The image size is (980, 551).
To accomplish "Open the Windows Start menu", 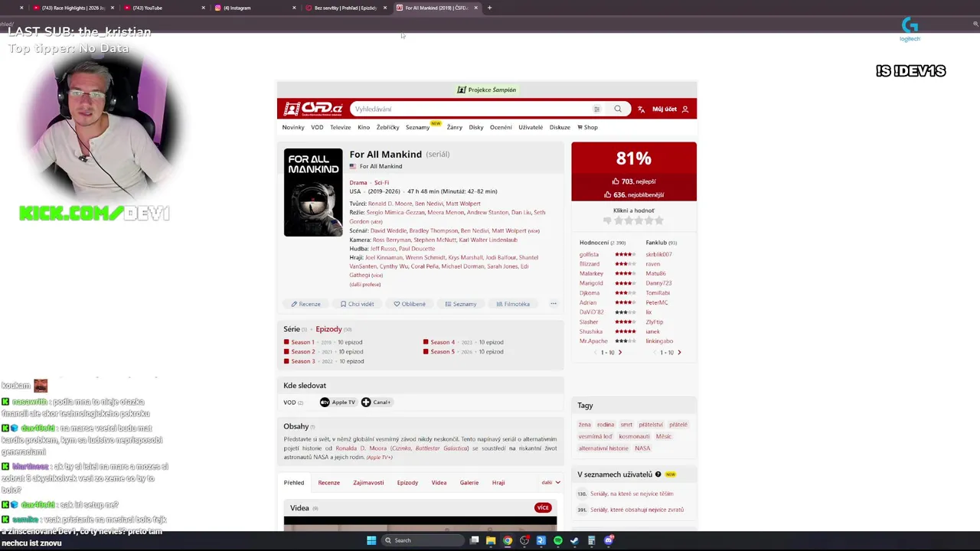I will [371, 540].
